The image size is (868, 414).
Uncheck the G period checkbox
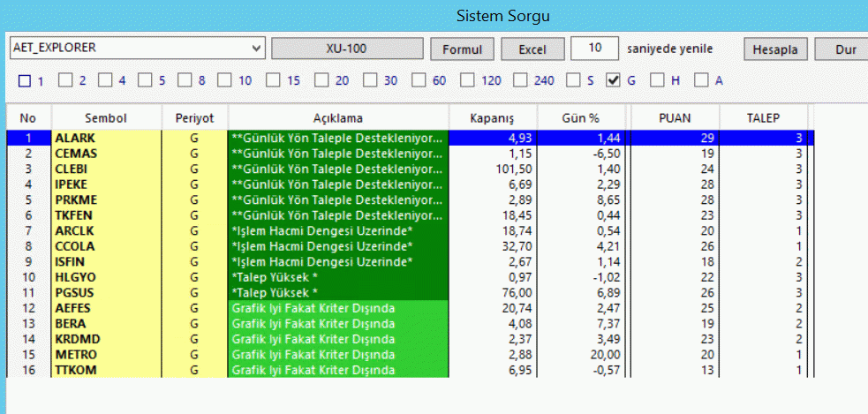[x=613, y=81]
